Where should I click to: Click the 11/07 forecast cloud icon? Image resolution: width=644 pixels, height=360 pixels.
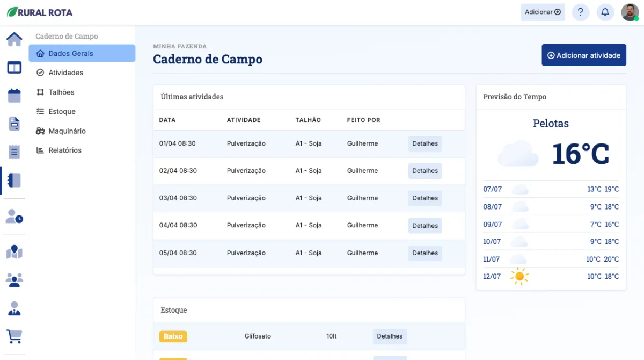click(518, 259)
